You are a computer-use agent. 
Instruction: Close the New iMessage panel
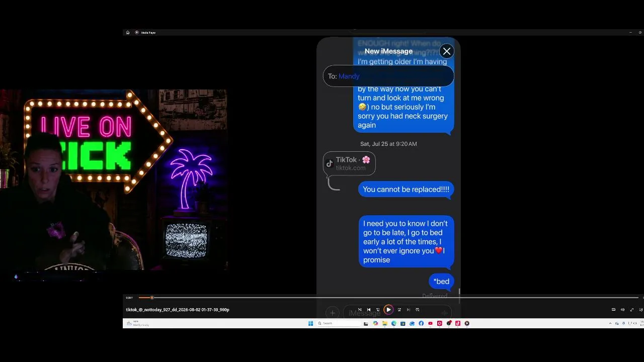pos(446,51)
